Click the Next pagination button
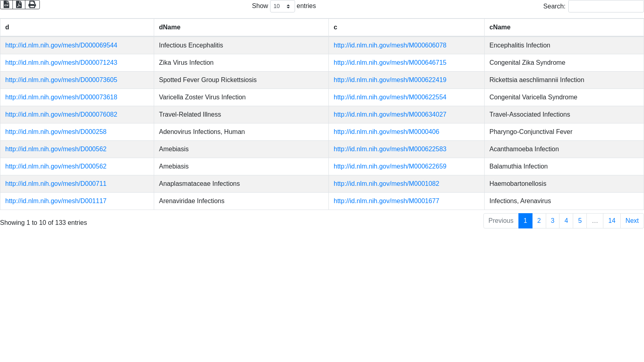Viewport: 644px width, 362px height. (x=632, y=221)
